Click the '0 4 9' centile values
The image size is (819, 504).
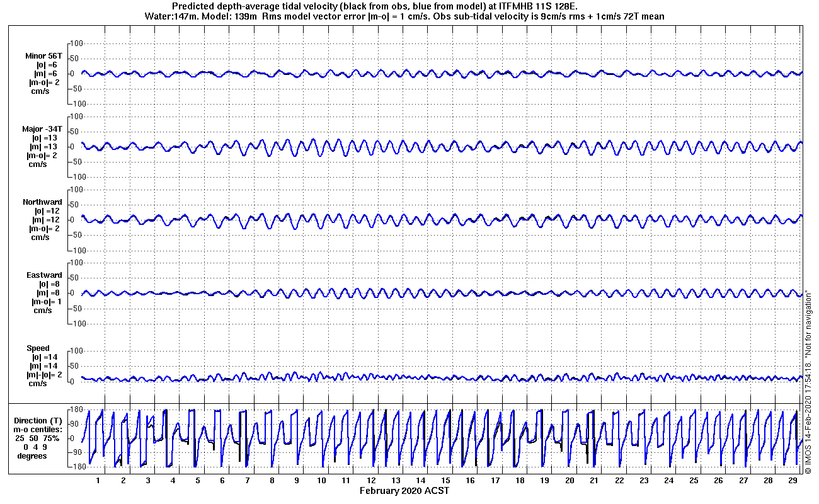(36, 447)
